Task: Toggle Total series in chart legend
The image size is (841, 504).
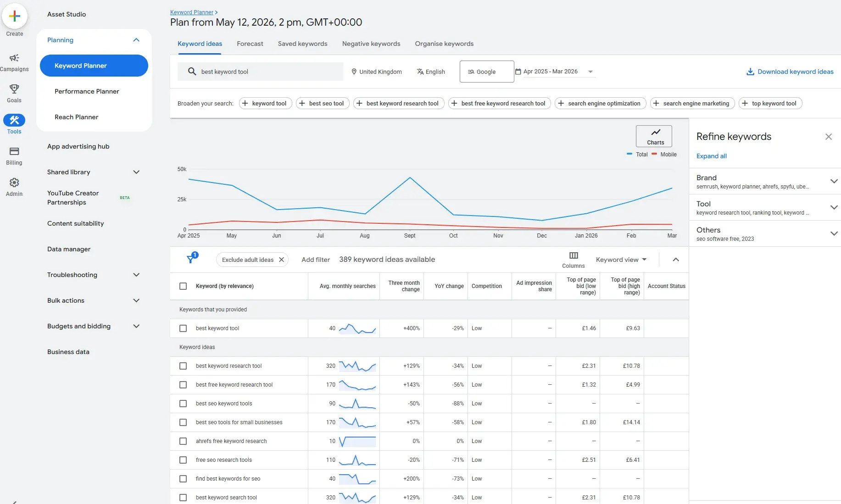Action: pos(637,155)
